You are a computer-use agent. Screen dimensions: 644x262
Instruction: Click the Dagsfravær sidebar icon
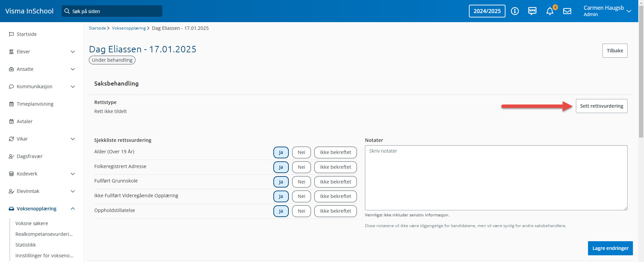[x=11, y=156]
